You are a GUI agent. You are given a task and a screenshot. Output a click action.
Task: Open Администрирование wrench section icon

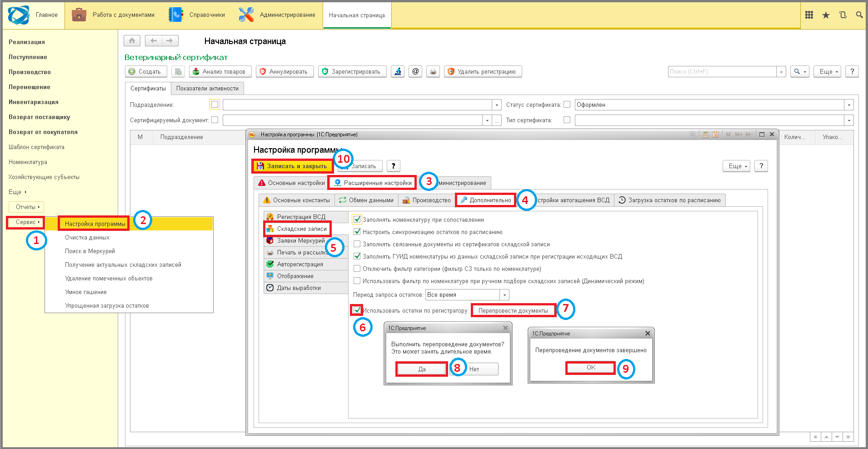[246, 15]
